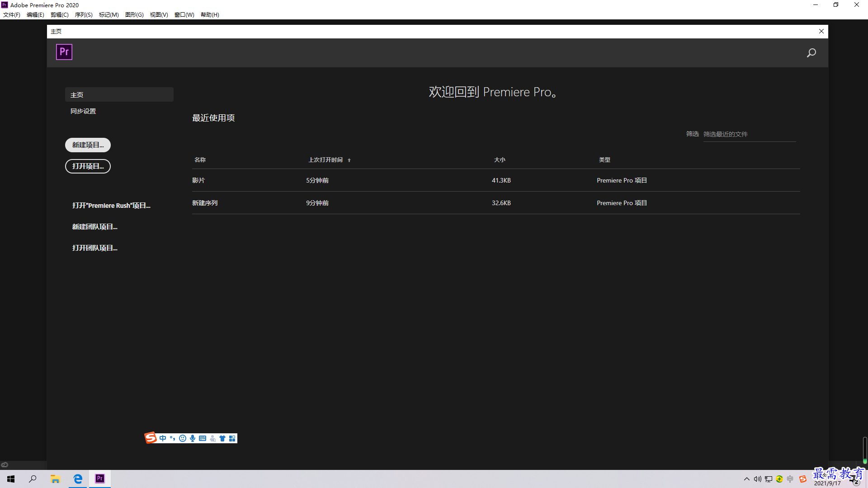Image resolution: width=868 pixels, height=488 pixels.
Task: Open the toolbox grid icon on Sogou toolbar
Action: coord(232,438)
